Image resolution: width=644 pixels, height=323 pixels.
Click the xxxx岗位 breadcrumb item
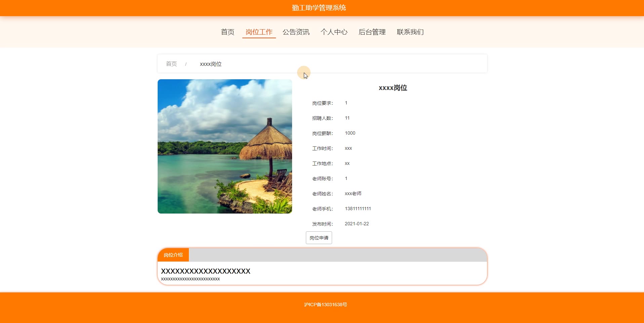point(211,64)
